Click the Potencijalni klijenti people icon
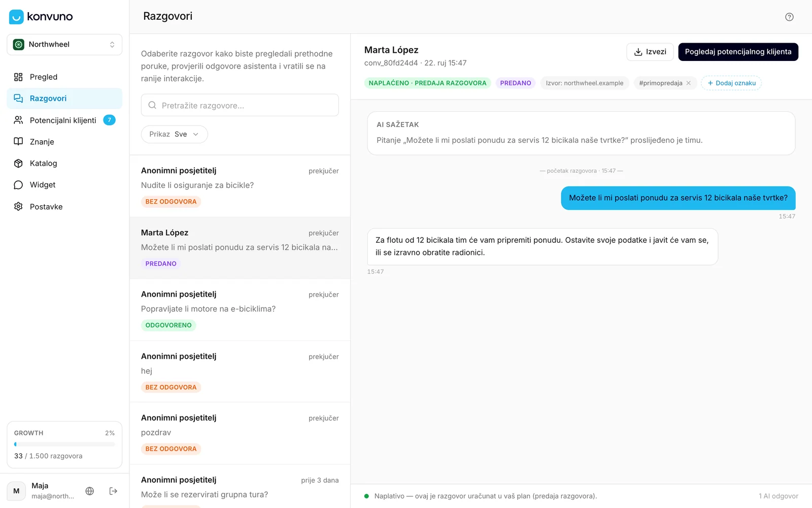Screen dimensions: 812x508 tap(18, 120)
